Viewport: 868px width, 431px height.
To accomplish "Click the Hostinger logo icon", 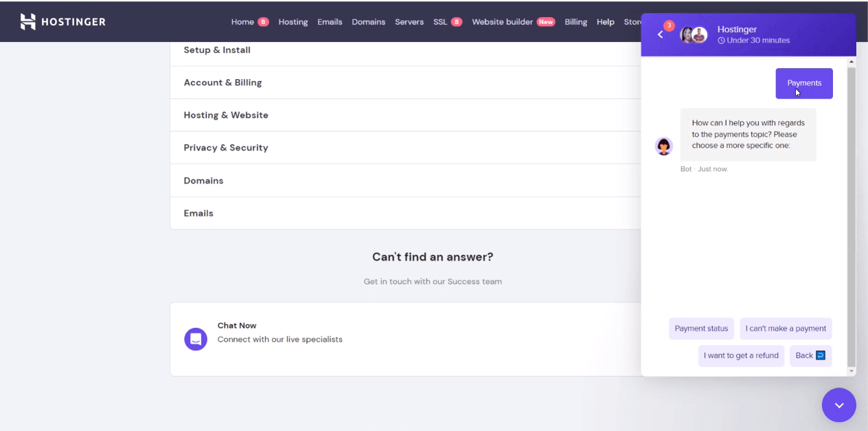I will (x=27, y=21).
